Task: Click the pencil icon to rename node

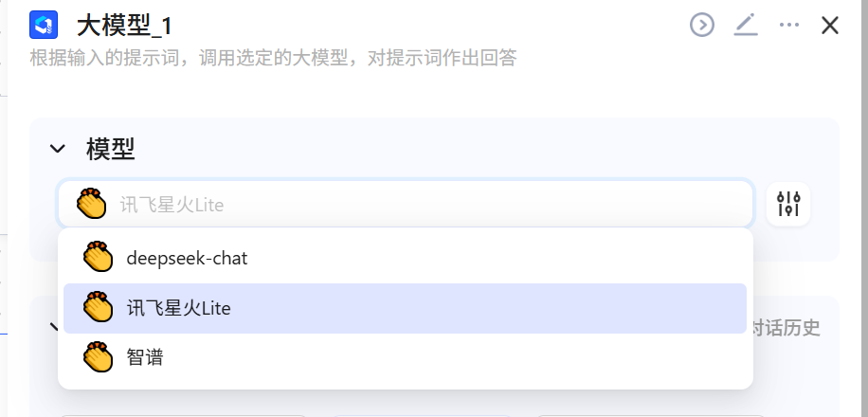Action: click(x=746, y=25)
